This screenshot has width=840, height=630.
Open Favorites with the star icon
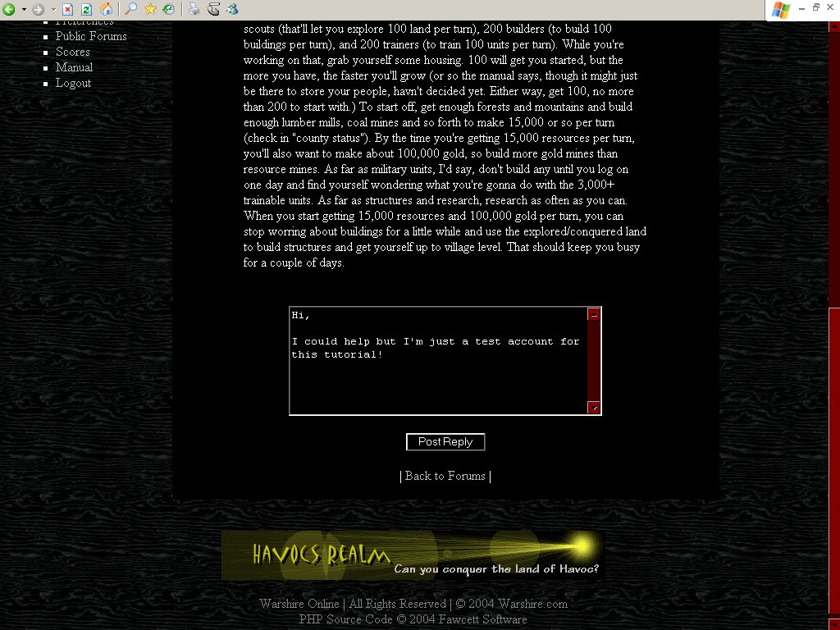coord(150,9)
